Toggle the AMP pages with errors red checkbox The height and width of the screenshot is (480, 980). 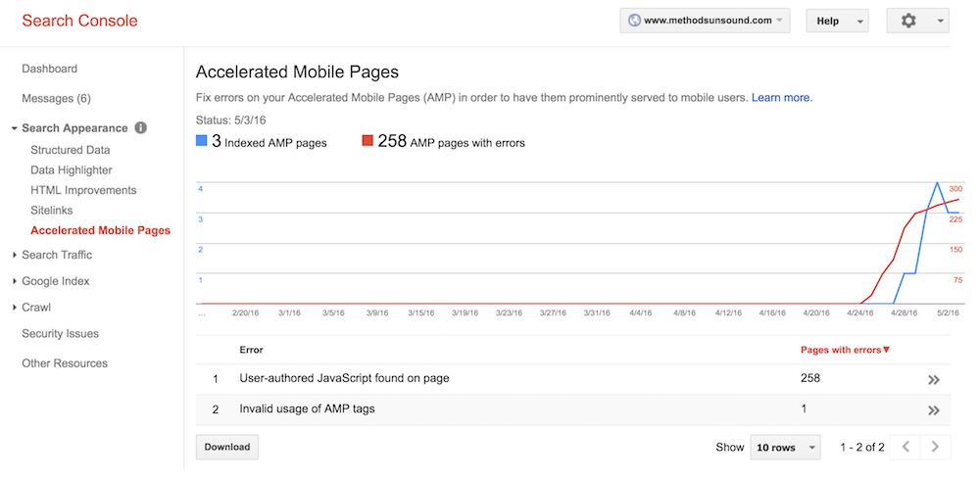point(367,141)
